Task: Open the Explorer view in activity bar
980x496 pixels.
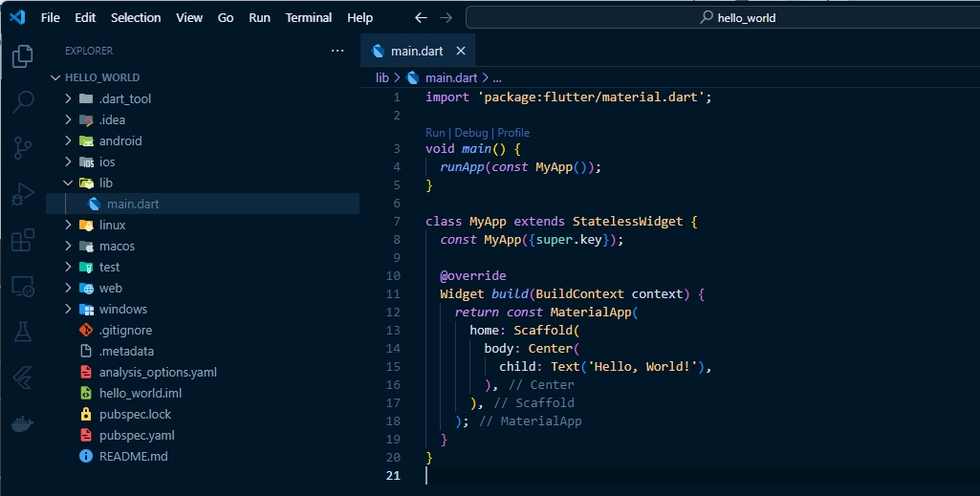Action: (x=23, y=56)
